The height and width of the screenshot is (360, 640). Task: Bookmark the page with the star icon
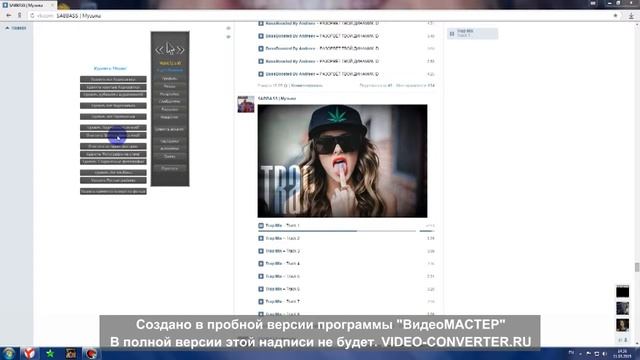tap(616, 16)
